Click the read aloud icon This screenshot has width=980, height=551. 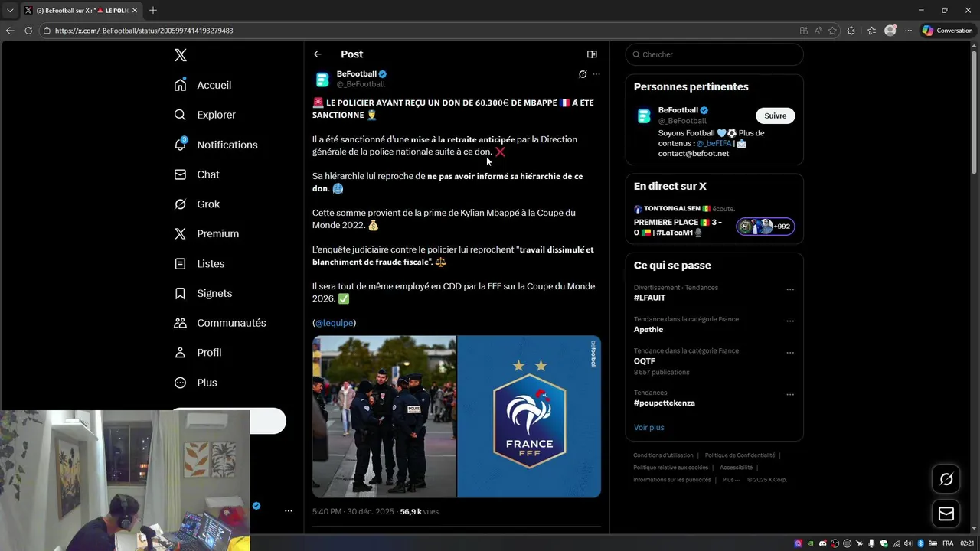pyautogui.click(x=818, y=31)
